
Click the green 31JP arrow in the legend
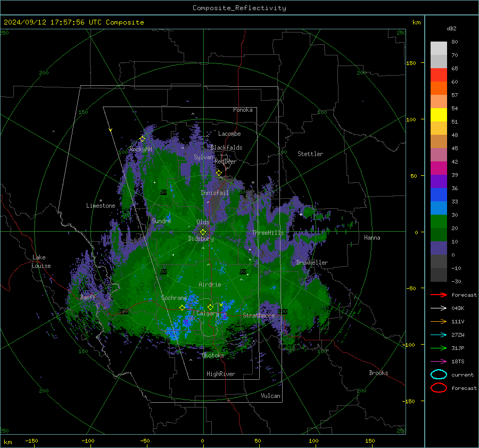click(x=439, y=348)
